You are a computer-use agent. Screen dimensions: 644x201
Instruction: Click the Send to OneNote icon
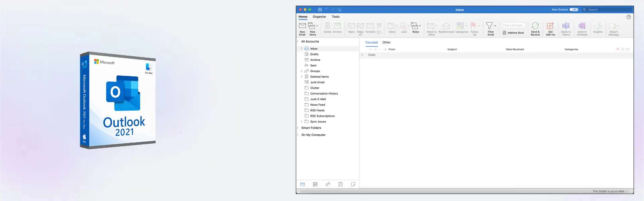(x=582, y=26)
